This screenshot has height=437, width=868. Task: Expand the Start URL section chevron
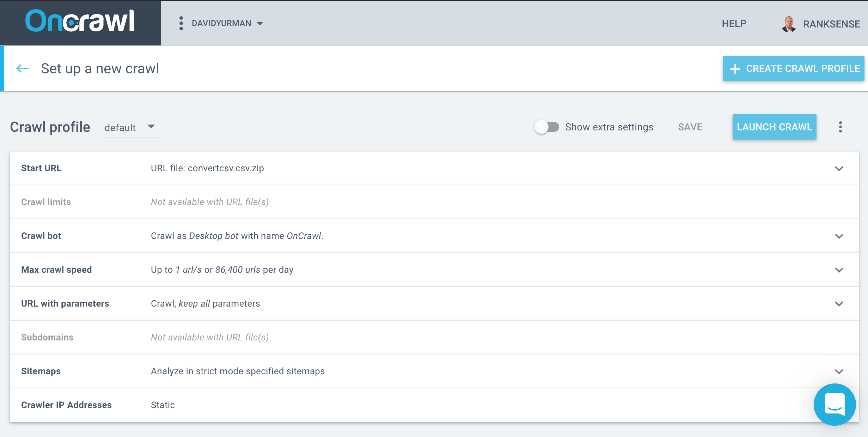click(839, 168)
